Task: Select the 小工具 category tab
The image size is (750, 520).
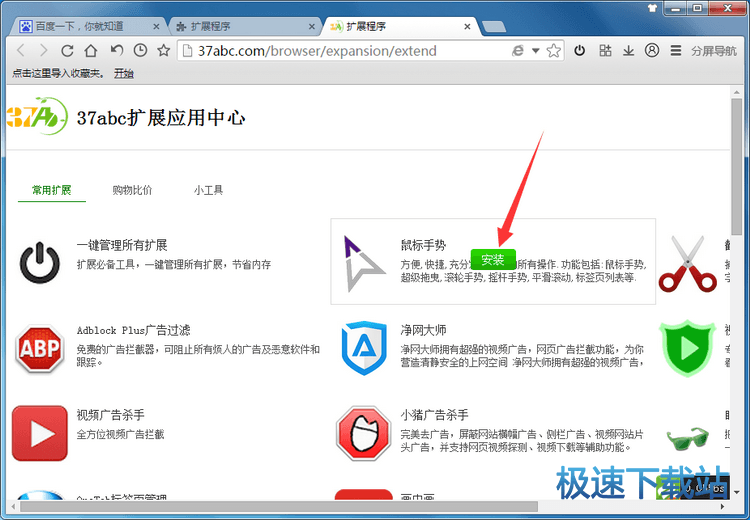Action: (209, 190)
